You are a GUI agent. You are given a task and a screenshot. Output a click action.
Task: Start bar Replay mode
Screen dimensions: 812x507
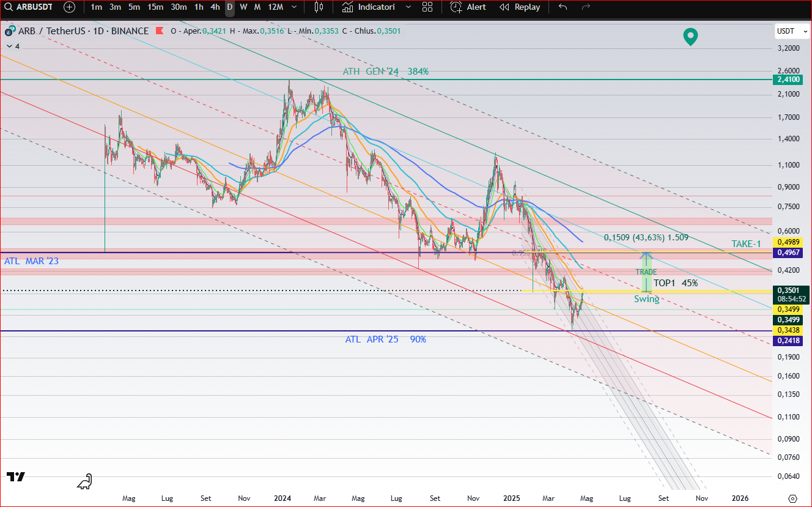(520, 7)
